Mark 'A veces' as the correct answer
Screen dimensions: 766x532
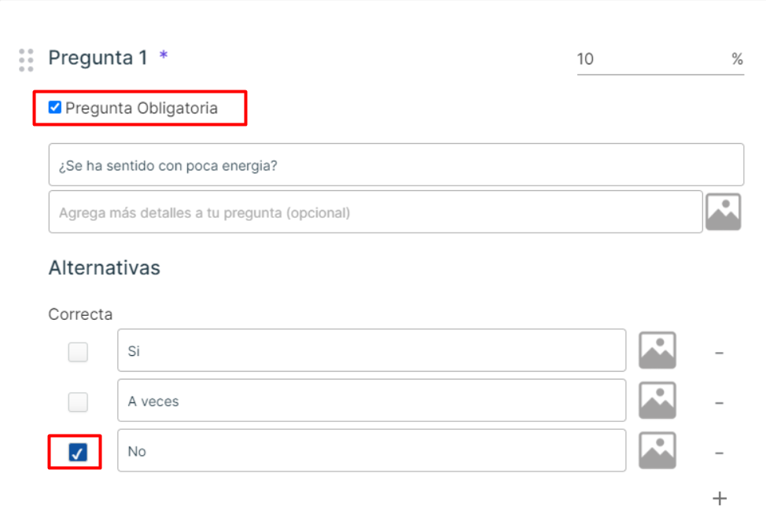click(x=78, y=402)
